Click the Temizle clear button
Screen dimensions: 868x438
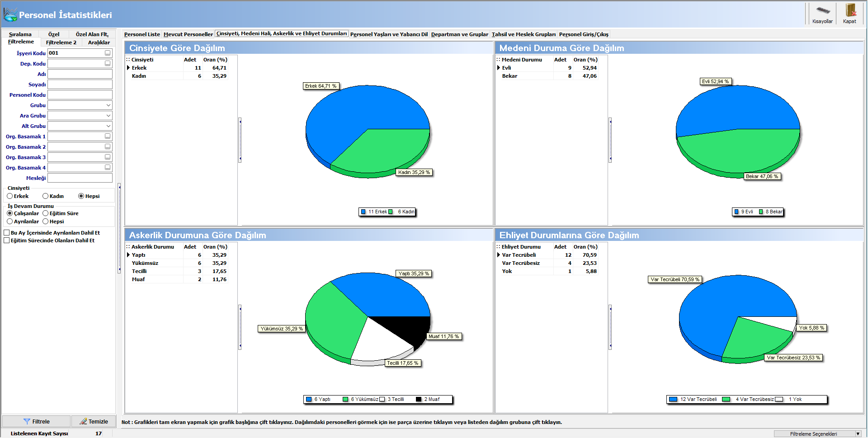point(94,421)
